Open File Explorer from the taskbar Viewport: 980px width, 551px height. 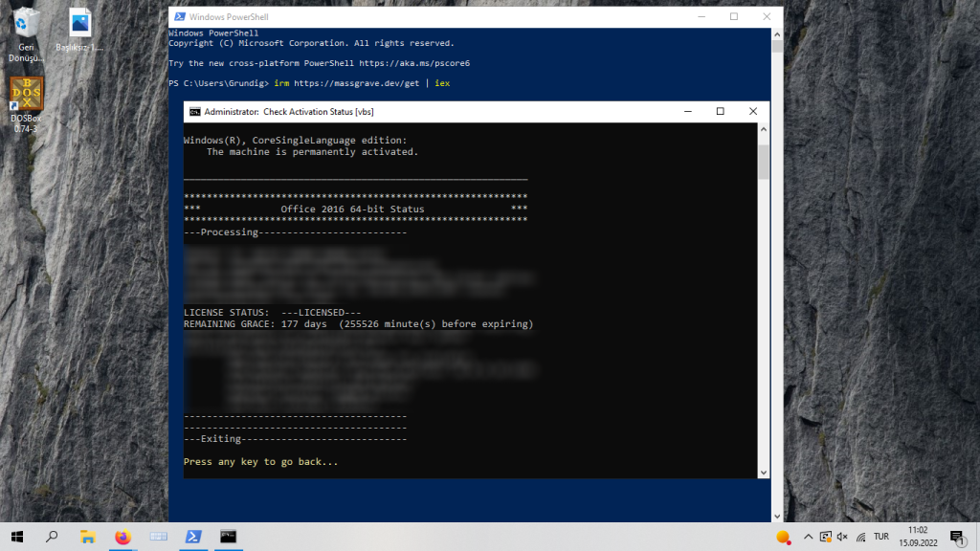(x=87, y=537)
